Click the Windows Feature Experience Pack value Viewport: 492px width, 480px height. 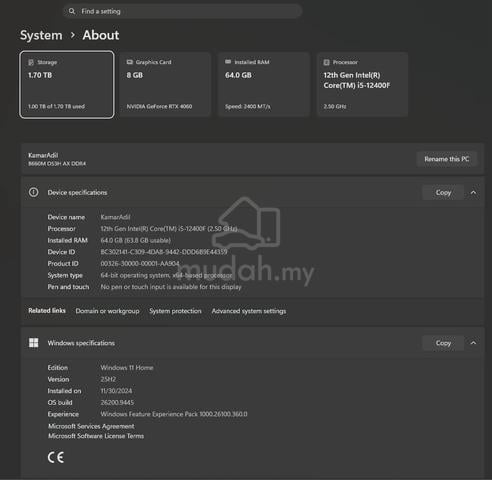[x=174, y=414]
